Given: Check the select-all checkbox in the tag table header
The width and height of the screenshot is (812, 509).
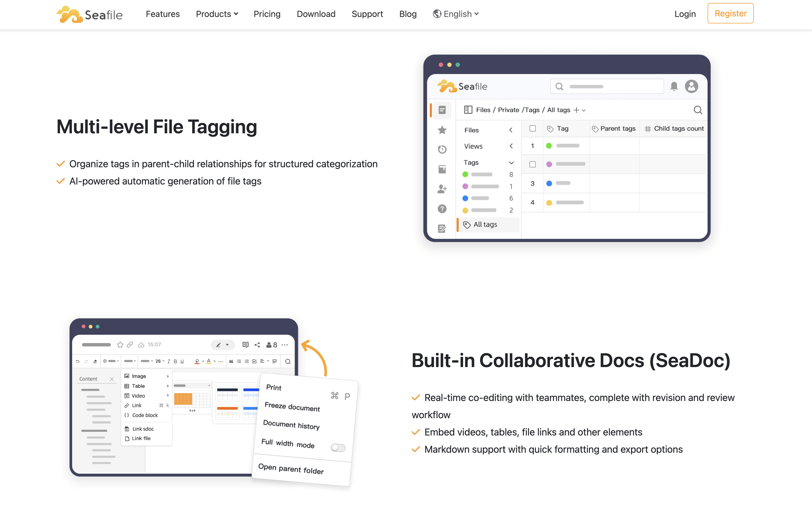Looking at the screenshot, I should (x=533, y=128).
